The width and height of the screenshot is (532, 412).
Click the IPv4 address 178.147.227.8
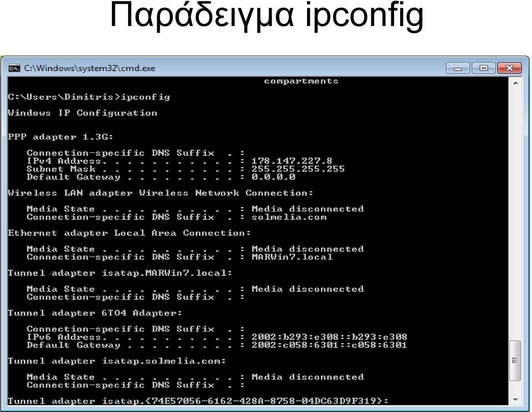pyautogui.click(x=291, y=161)
